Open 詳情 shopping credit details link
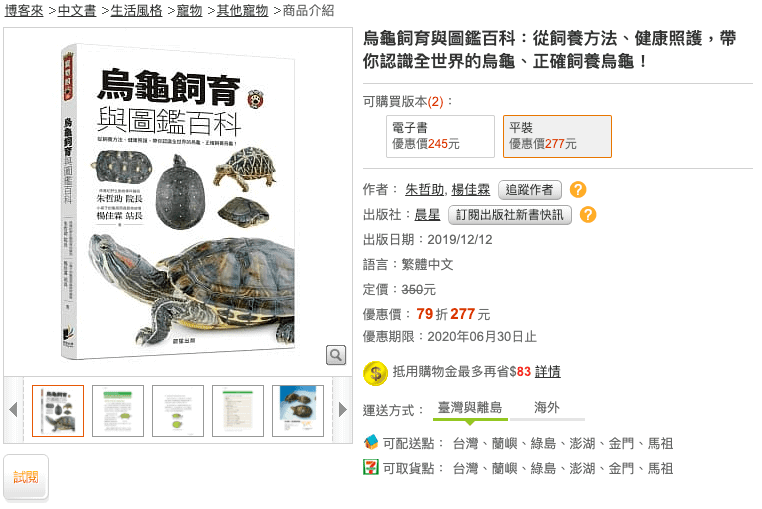The width and height of the screenshot is (762, 509). [x=548, y=372]
